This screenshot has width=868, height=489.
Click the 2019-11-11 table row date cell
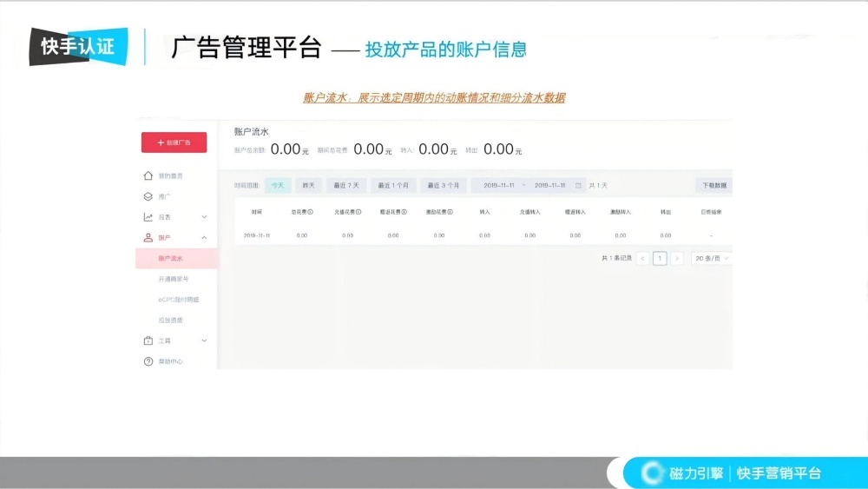257,235
